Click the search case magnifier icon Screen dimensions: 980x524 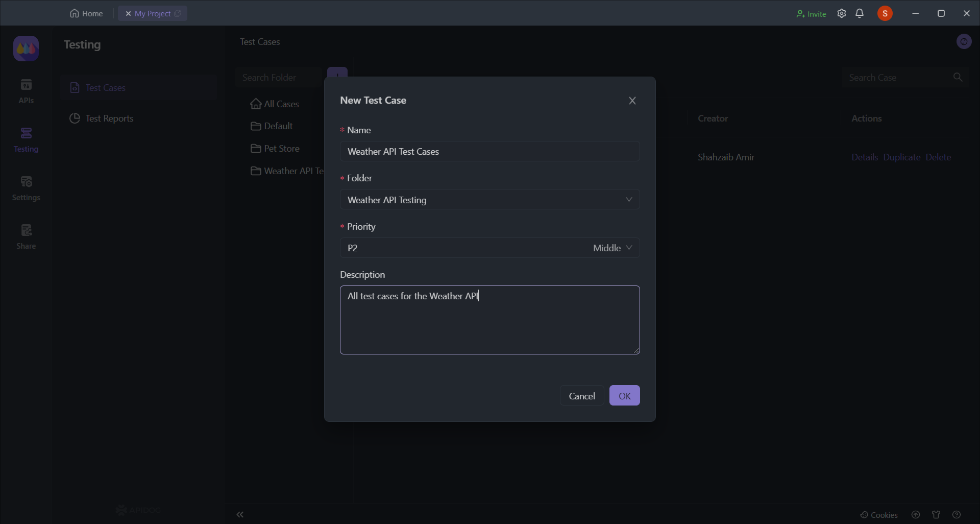[958, 77]
